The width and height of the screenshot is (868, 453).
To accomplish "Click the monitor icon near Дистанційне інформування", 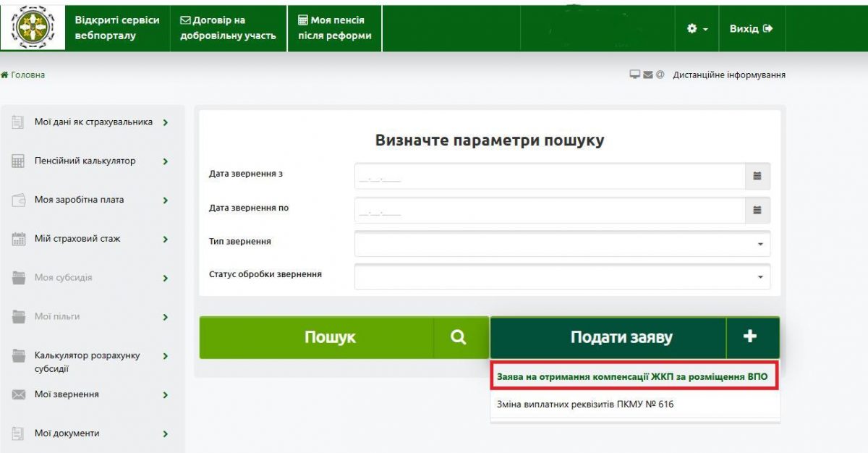I will [x=635, y=75].
